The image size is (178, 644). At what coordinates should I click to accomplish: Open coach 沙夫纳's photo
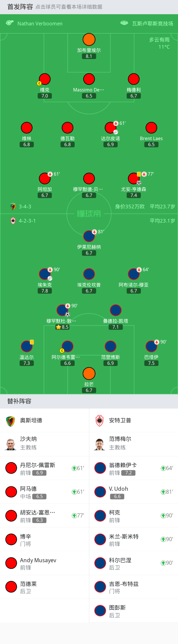tap(10, 444)
